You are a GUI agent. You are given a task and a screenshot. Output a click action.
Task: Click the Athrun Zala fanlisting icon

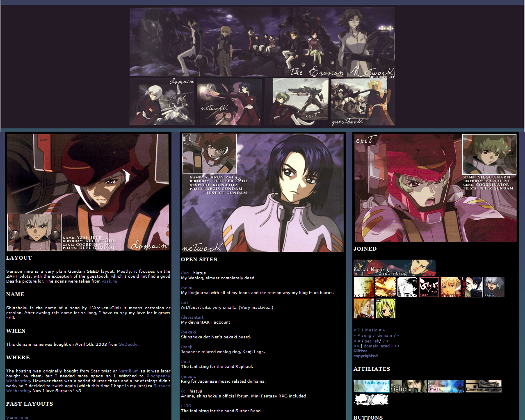click(x=472, y=287)
